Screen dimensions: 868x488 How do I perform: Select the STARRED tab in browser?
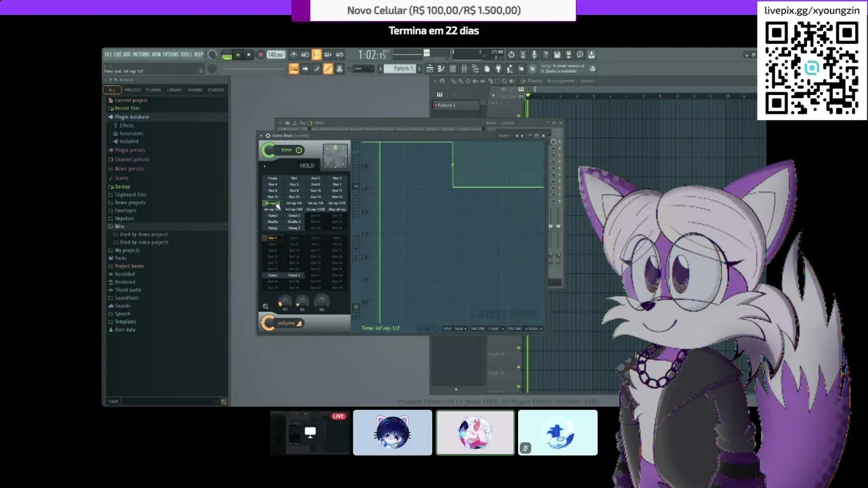click(x=216, y=89)
